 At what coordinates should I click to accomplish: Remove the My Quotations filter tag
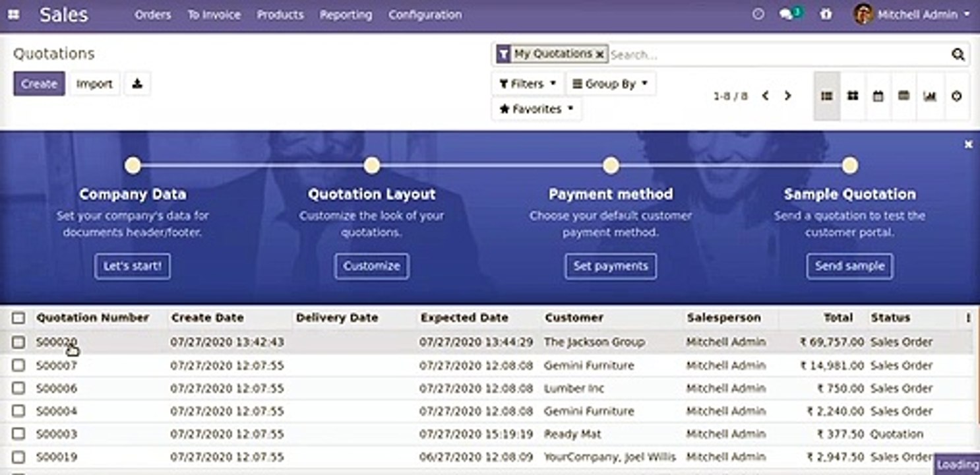(x=599, y=55)
